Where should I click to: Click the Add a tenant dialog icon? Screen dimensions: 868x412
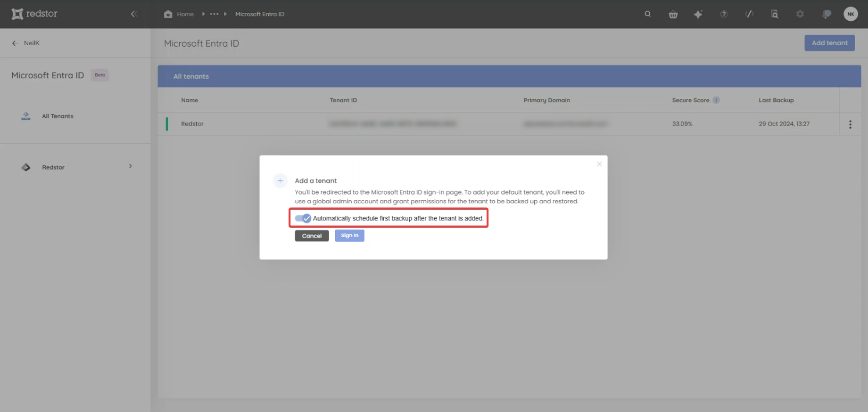[280, 181]
